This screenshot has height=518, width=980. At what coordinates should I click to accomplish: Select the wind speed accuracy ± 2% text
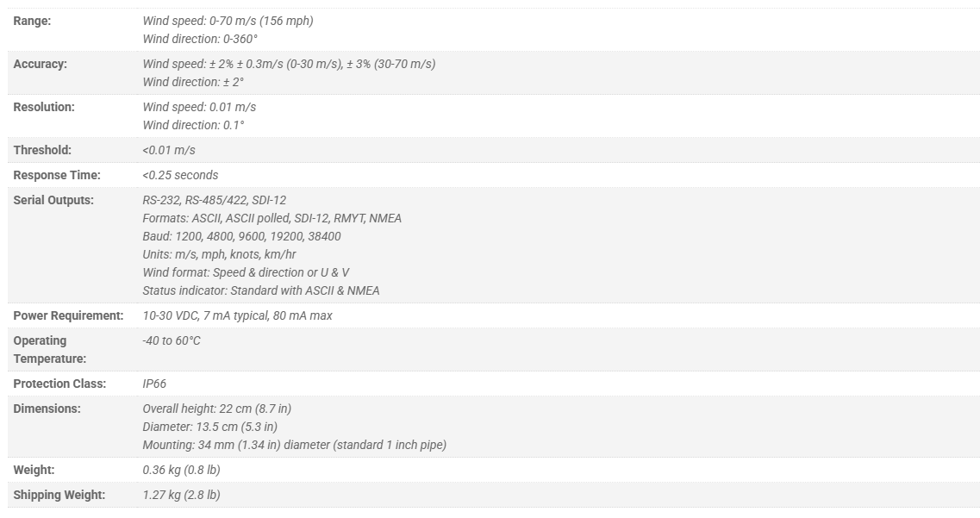pyautogui.click(x=289, y=64)
